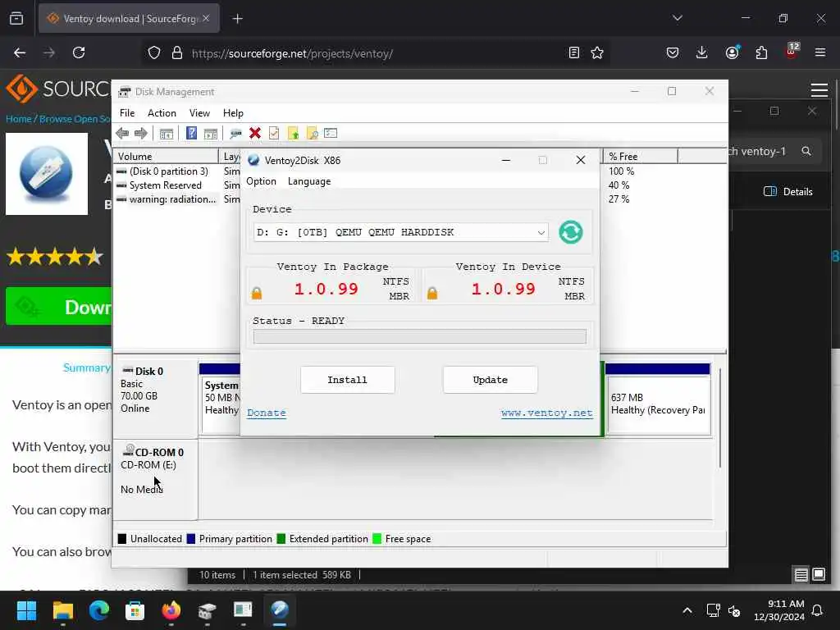This screenshot has width=840, height=630.
Task: Open the Summary tab on SourceForge page
Action: pos(87,367)
